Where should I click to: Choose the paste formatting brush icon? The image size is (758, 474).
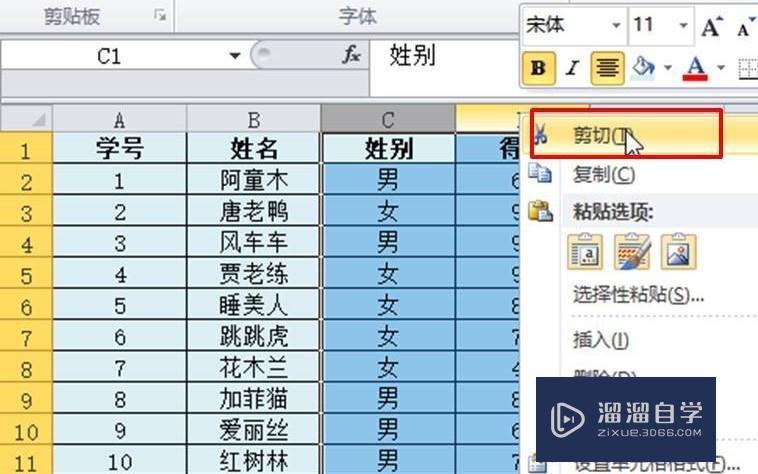tap(632, 252)
